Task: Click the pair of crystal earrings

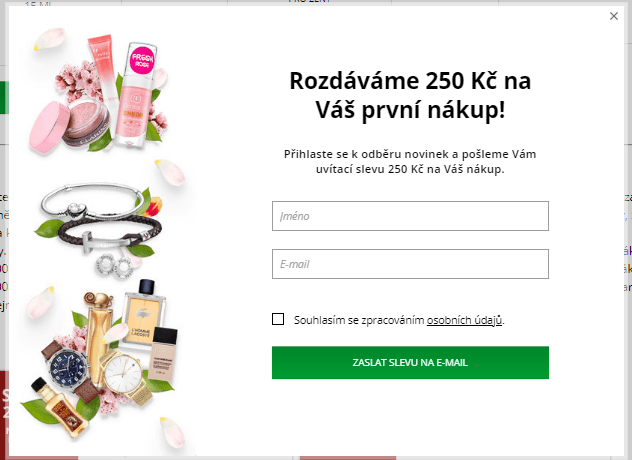Action: [x=116, y=264]
